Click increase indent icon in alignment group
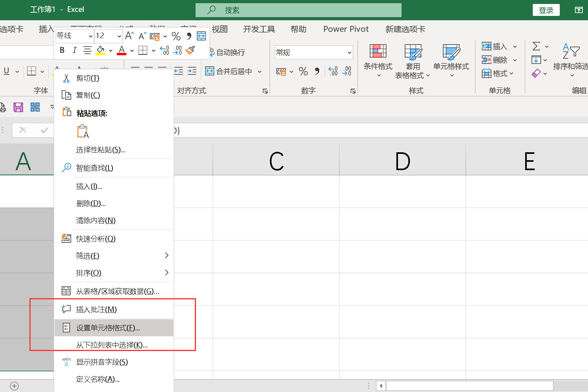The height and width of the screenshot is (392, 588). (192, 71)
